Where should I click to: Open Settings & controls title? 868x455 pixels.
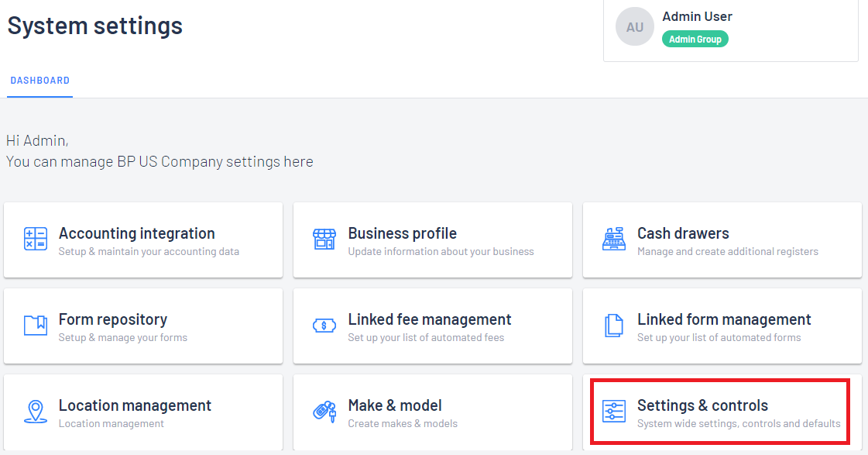[x=702, y=405]
